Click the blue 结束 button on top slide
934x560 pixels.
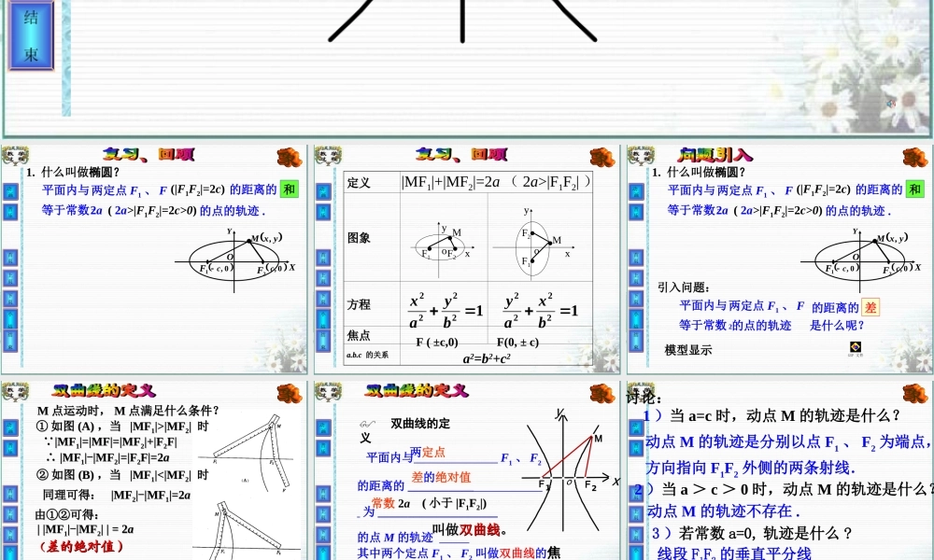tap(31, 35)
